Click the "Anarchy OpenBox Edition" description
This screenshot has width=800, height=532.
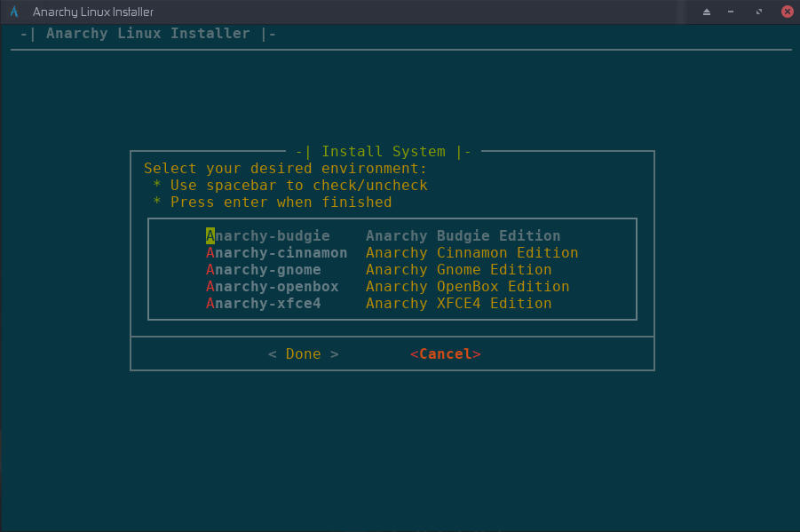[x=467, y=287]
